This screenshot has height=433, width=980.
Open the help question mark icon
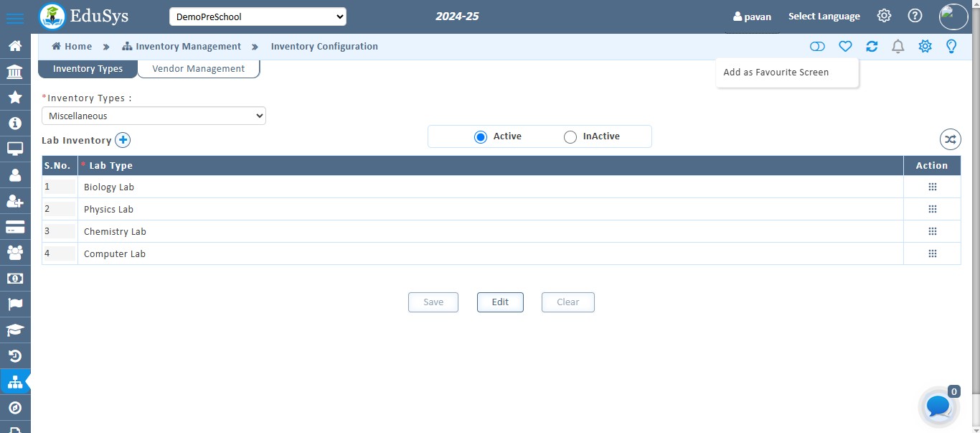click(x=915, y=16)
